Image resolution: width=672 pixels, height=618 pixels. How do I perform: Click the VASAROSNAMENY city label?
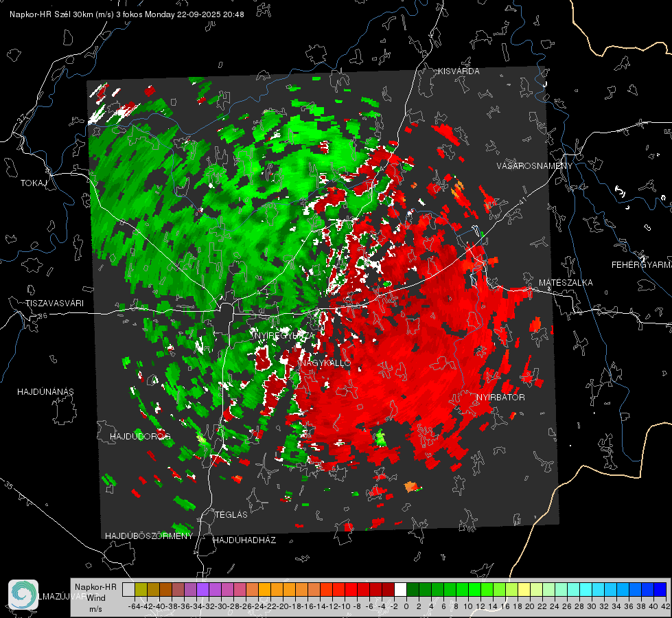[535, 166]
